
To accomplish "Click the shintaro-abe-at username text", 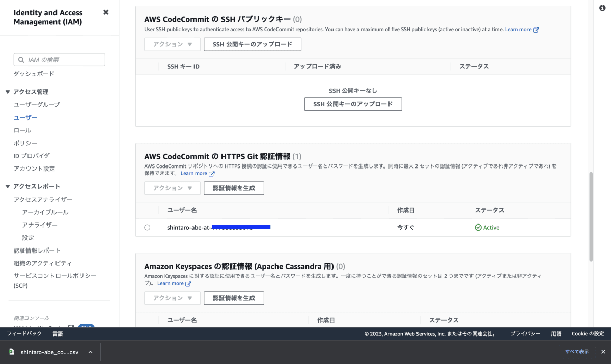I will 218,228.
